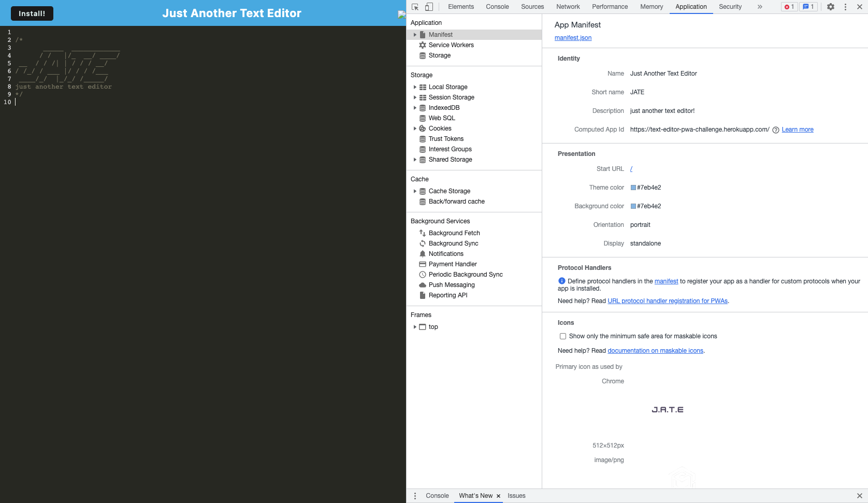View the error counter badge
The image size is (868, 503).
[x=789, y=7]
